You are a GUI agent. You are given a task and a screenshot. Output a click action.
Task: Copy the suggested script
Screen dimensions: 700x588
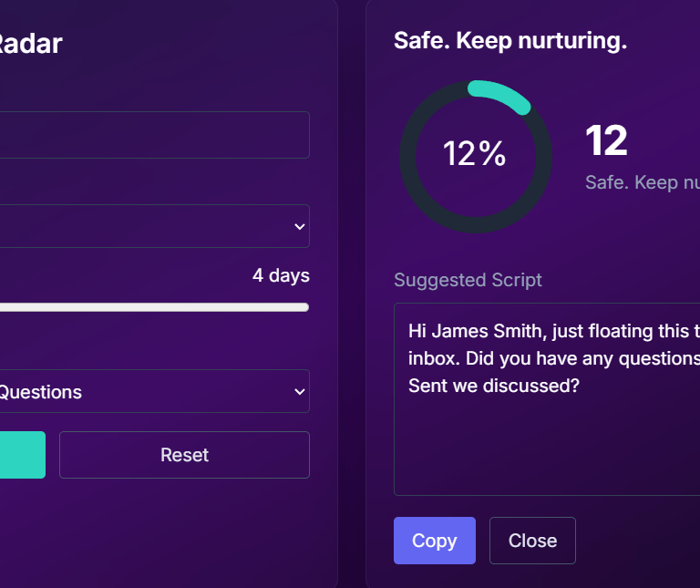click(434, 541)
